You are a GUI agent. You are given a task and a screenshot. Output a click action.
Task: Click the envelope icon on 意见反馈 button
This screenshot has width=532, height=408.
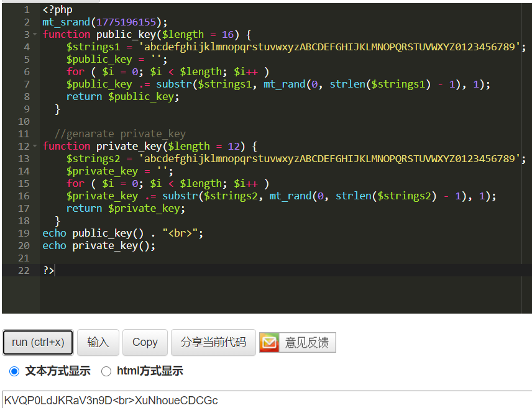click(268, 342)
